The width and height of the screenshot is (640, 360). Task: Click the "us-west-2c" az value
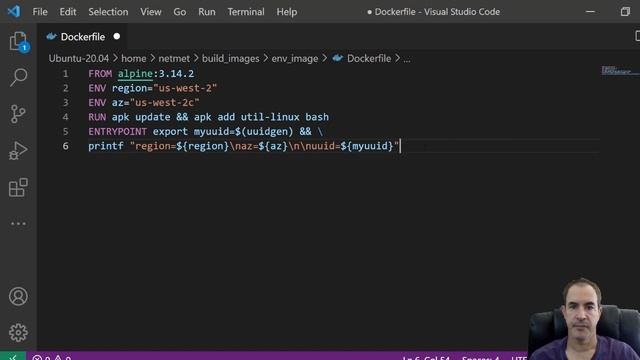click(164, 103)
